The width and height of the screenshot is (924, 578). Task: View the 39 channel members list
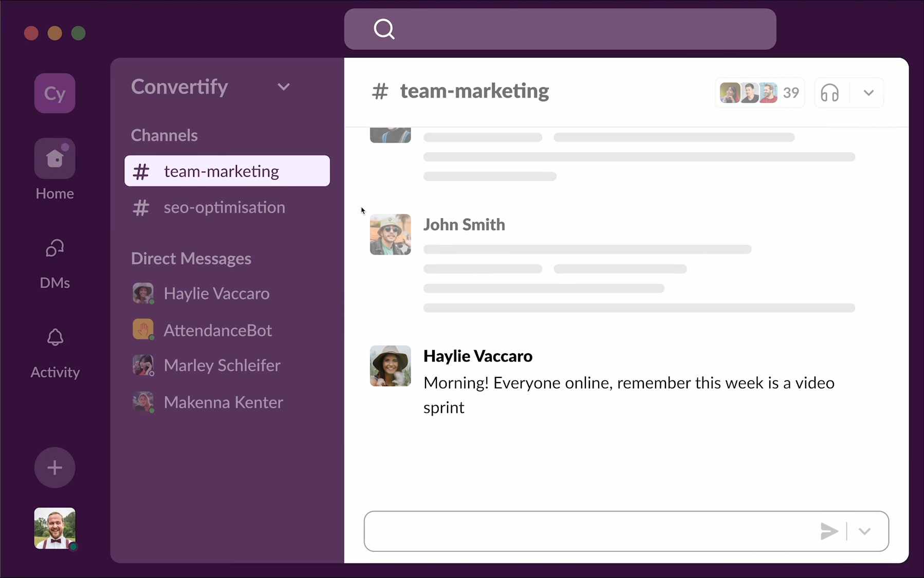(759, 93)
